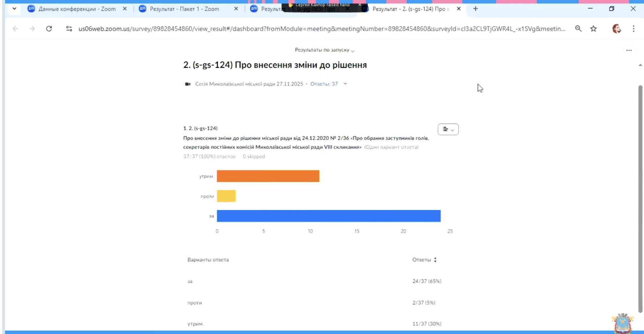Image resolution: width=644 pixels, height=334 pixels.
Task: Sort the table by Ответы column
Action: click(435, 260)
